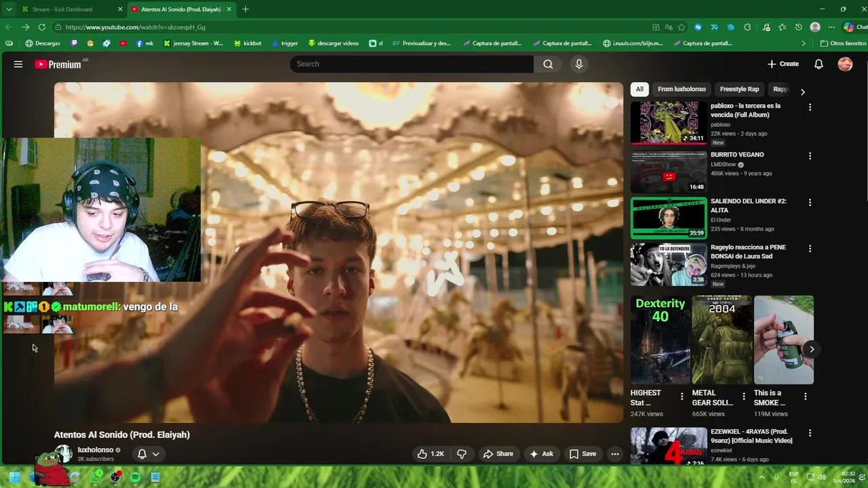Viewport: 868px width, 488px height.
Task: Open options for This is a SMOKE short
Action: (805, 396)
